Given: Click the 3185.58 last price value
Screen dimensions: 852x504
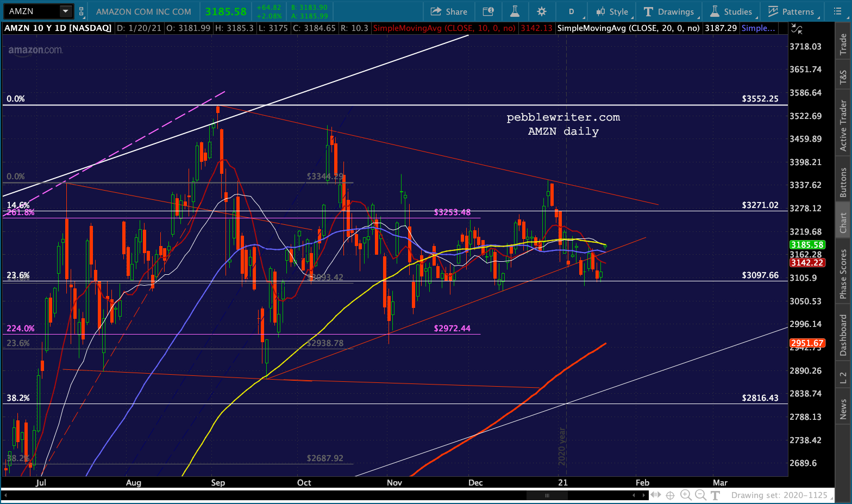Looking at the screenshot, I should coord(226,11).
